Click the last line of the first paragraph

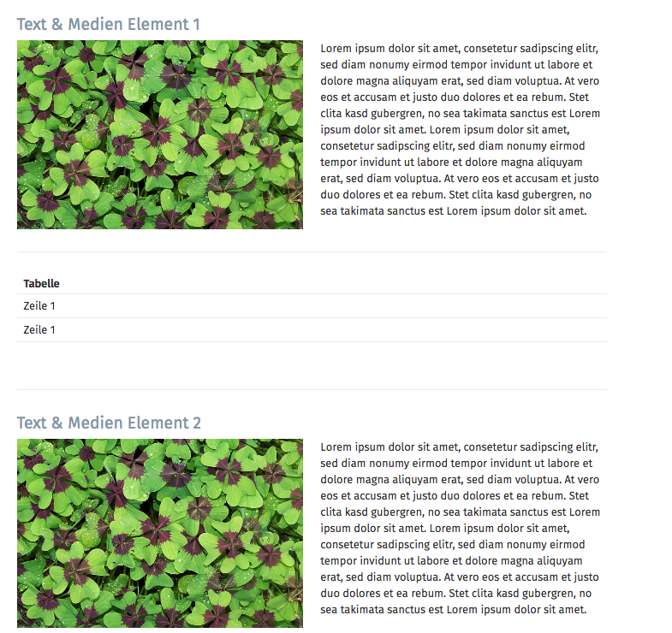(453, 211)
